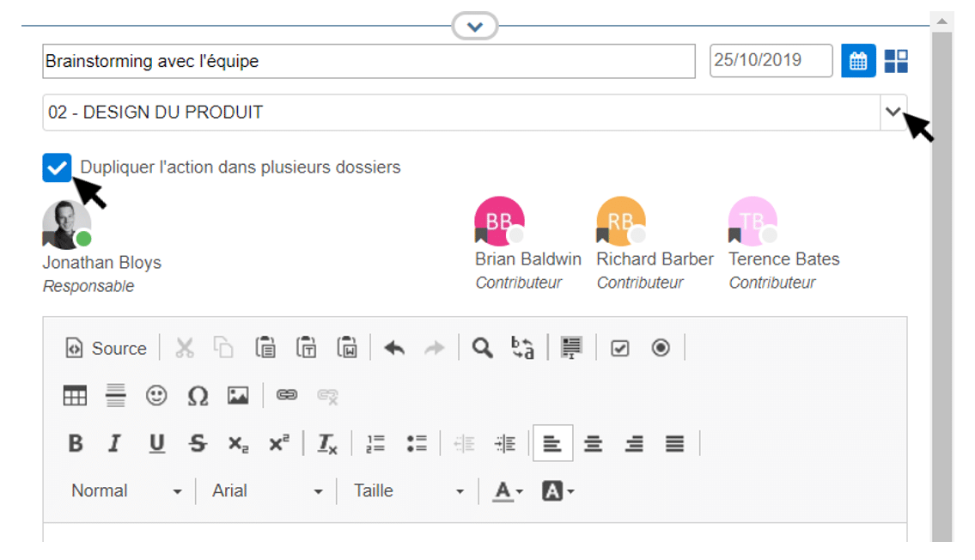Click the grid view icon beside calendar
This screenshot has width=975, height=560.
896,61
